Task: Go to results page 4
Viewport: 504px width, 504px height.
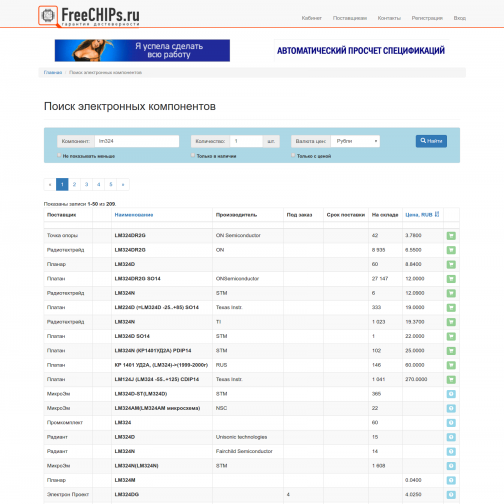Action: (x=99, y=184)
